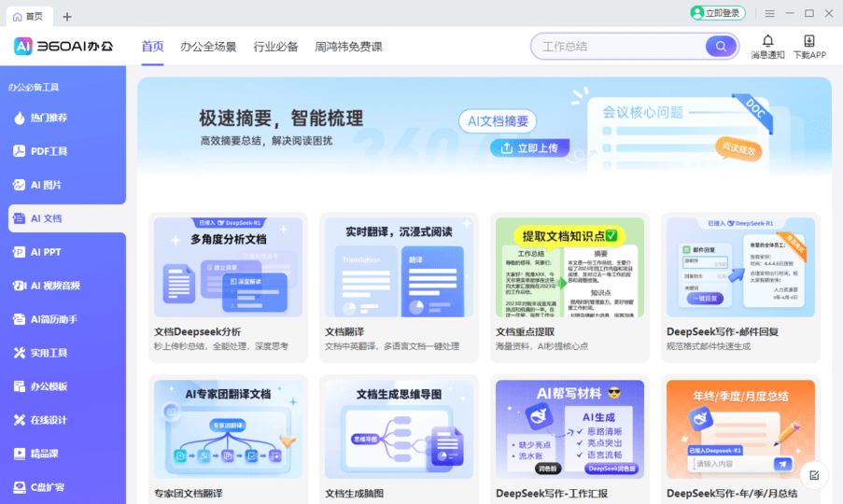Select the 热门推荐 sidebar menu label
Viewport: 843px width, 504px height.
coord(49,118)
